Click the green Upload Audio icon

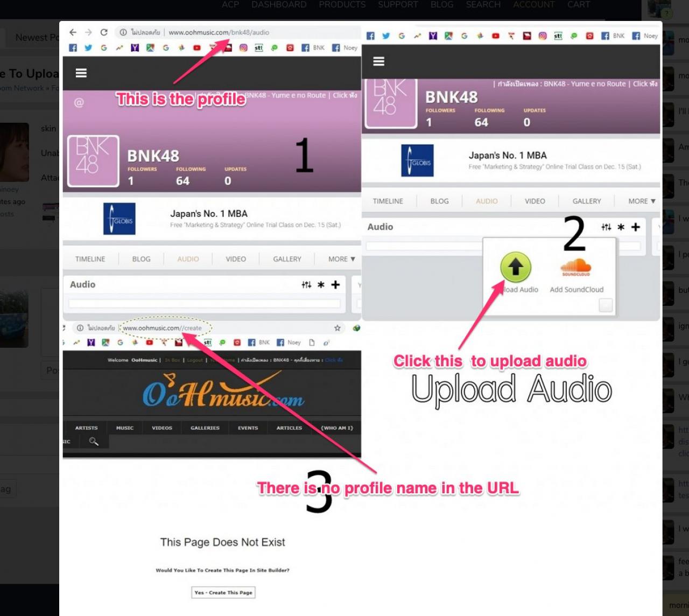[x=516, y=267]
